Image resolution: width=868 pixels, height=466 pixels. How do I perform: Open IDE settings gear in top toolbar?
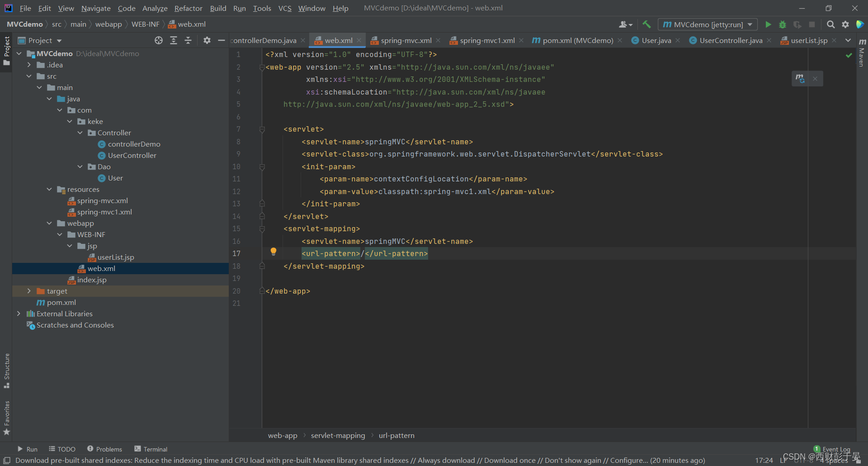(845, 24)
